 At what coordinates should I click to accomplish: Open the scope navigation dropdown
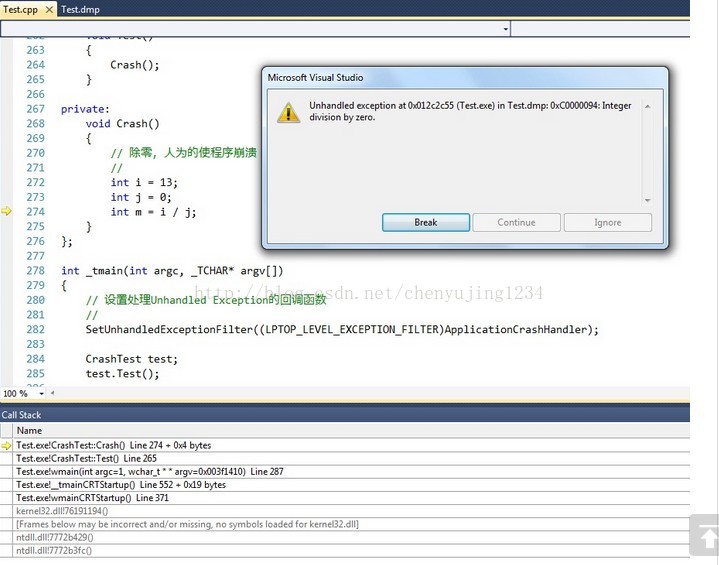[505, 29]
